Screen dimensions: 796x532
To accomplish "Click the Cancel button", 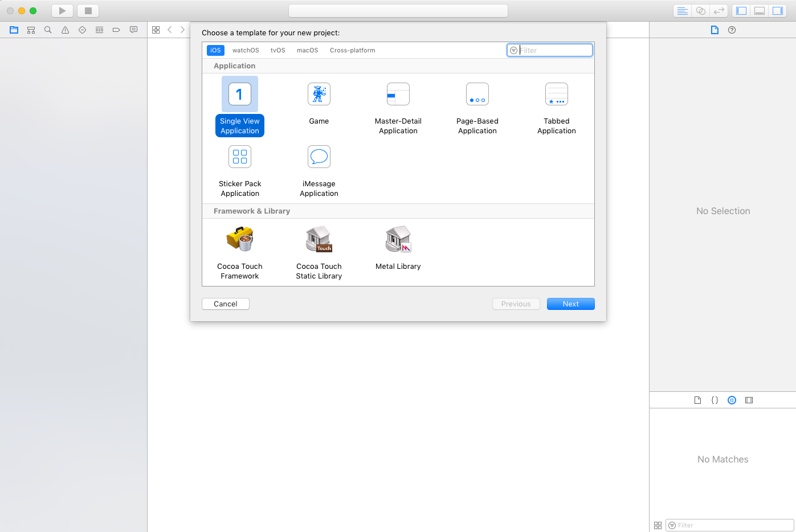I will pos(226,304).
